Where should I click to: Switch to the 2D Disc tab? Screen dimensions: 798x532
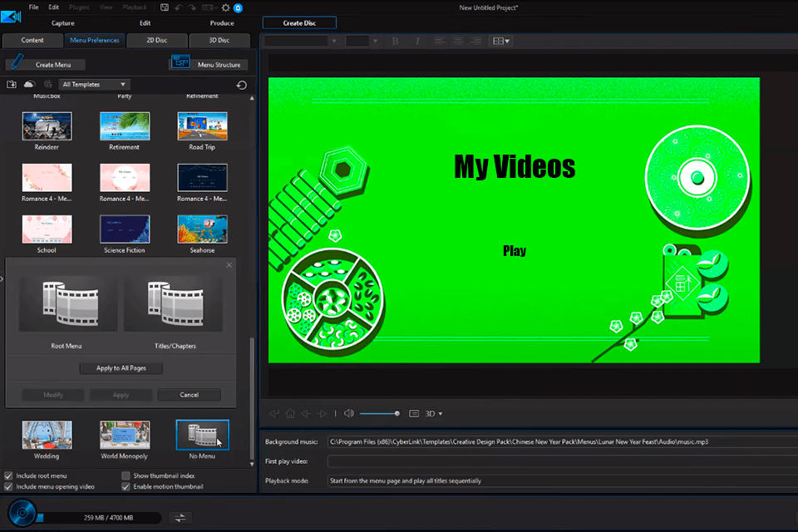[x=156, y=39]
